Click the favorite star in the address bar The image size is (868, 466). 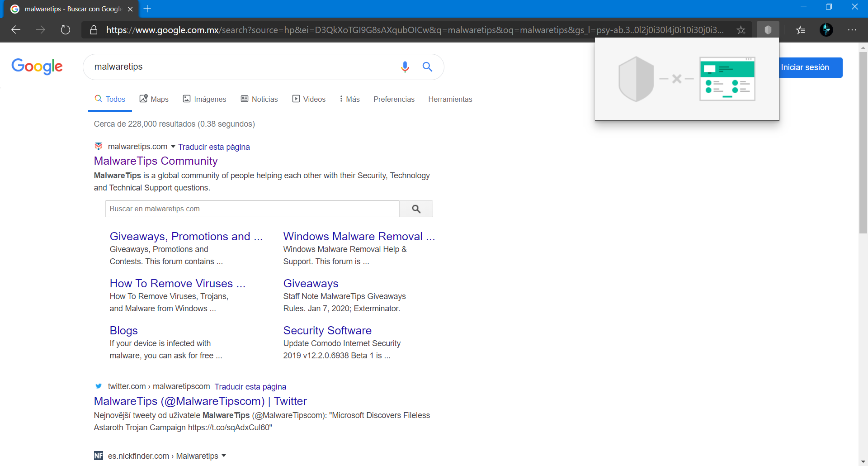point(741,30)
